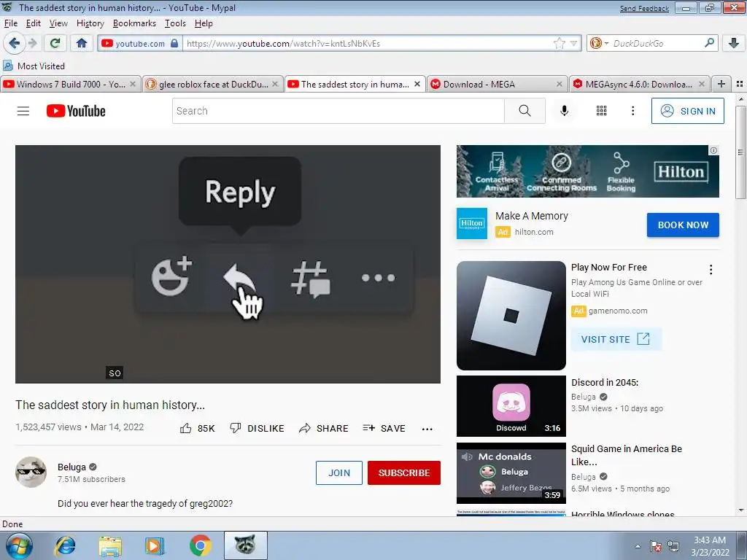Image resolution: width=747 pixels, height=560 pixels.
Task: Click the magnifier in the DuckDuckGo search box
Action: (x=709, y=43)
